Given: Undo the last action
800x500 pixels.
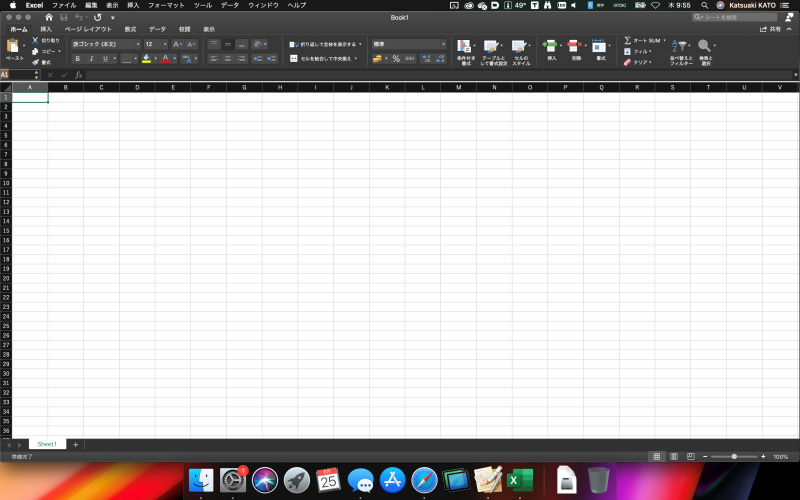Looking at the screenshot, I should point(79,17).
